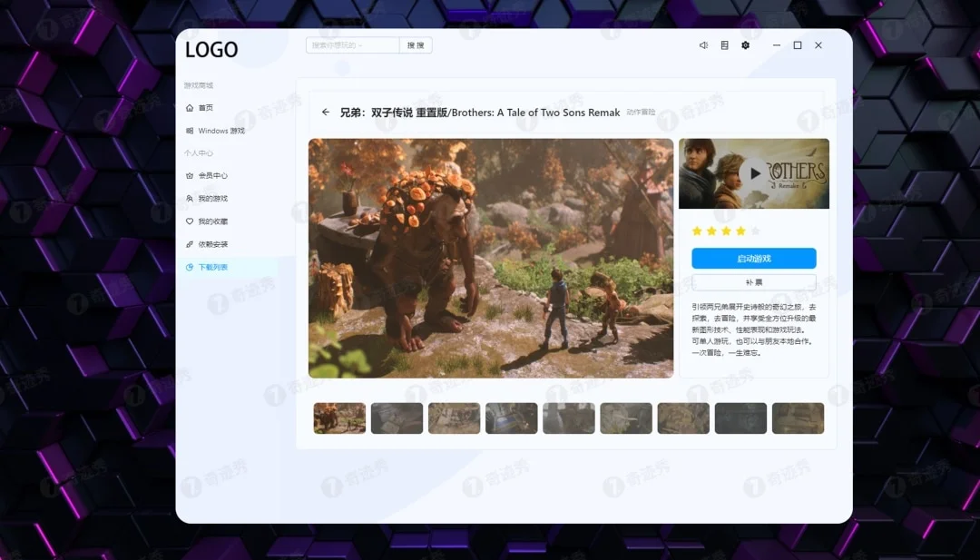The width and height of the screenshot is (980, 560).
Task: Open Windows 游戏 section in sidebar
Action: point(220,131)
